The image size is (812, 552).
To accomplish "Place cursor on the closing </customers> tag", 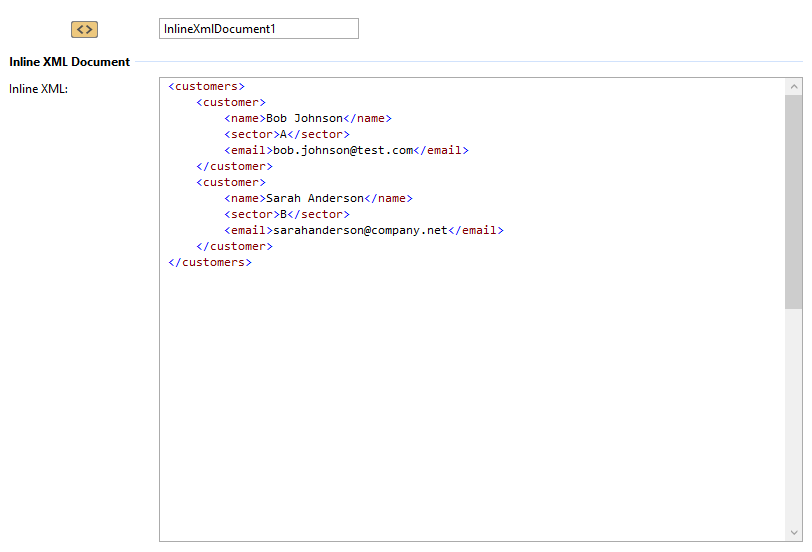I will click(x=210, y=262).
